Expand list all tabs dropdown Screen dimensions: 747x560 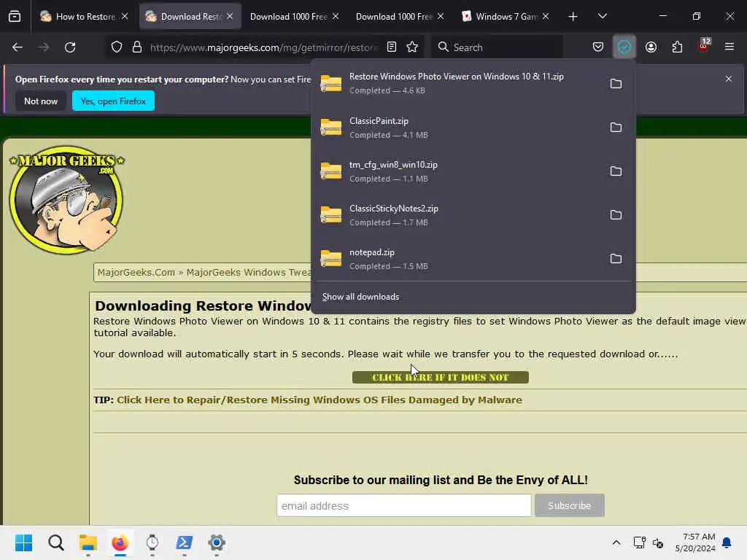[602, 16]
